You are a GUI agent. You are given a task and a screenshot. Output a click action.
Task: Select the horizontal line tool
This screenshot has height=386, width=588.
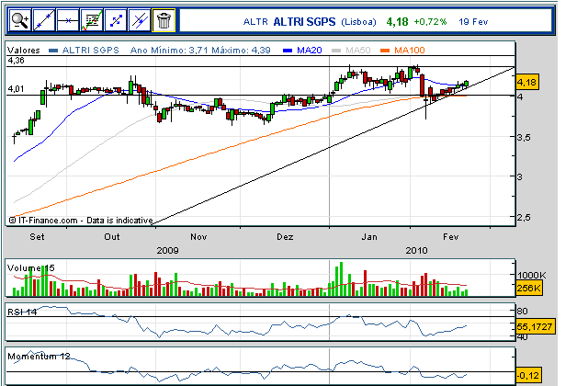(67, 20)
